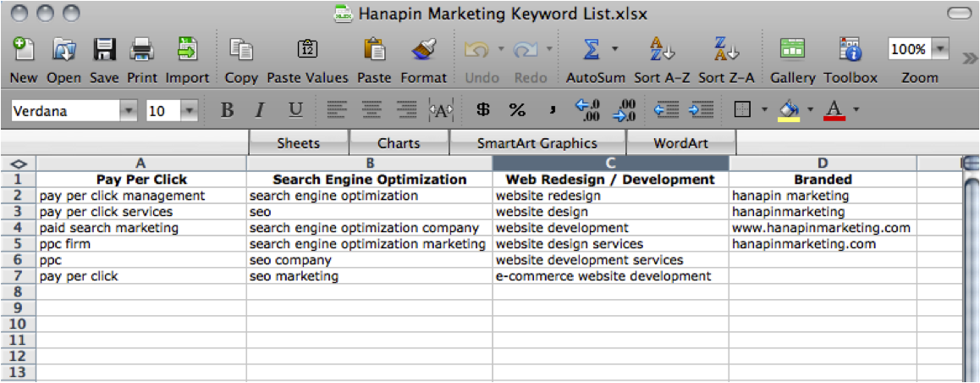Open the font size dropdown
Image resolution: width=980 pixels, height=383 pixels.
[x=190, y=111]
